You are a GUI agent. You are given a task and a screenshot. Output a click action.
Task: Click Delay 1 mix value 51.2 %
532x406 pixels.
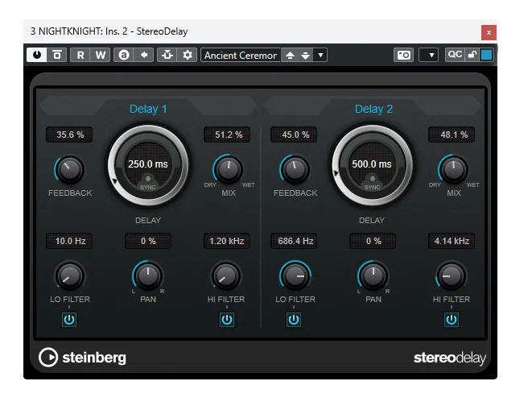click(228, 135)
